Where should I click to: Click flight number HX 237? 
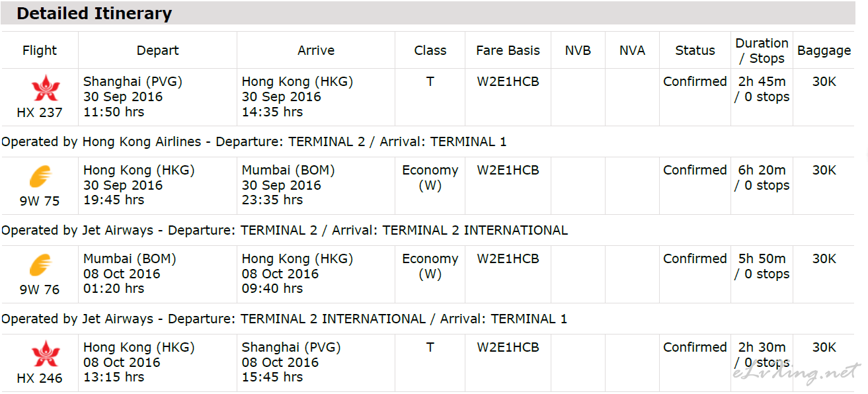tap(40, 112)
